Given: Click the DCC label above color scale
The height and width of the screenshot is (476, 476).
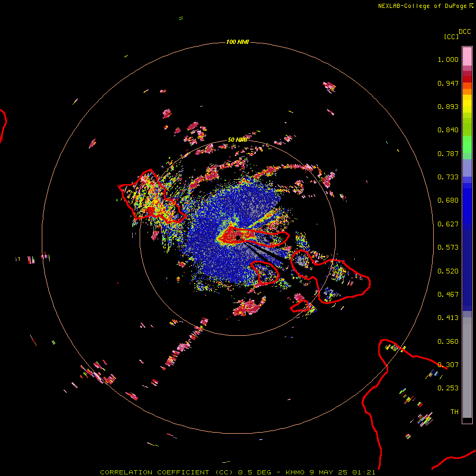Looking at the screenshot, I should (465, 32).
